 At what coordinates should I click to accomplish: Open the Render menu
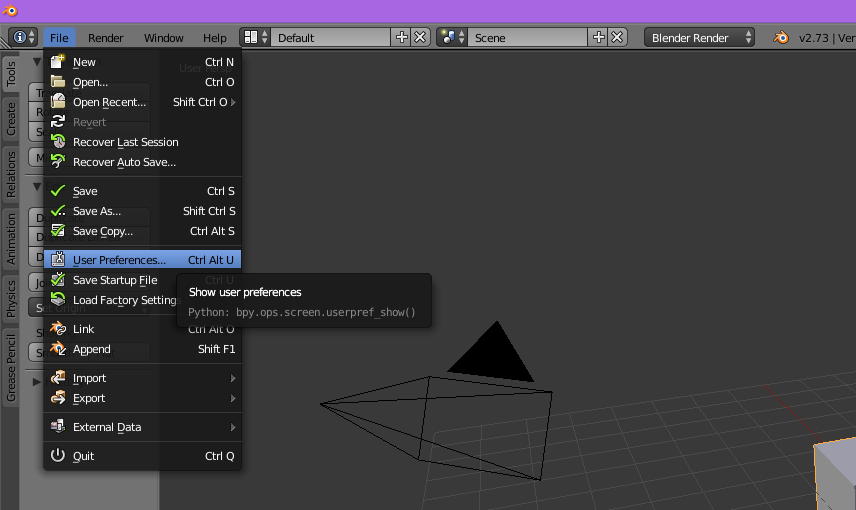click(105, 38)
